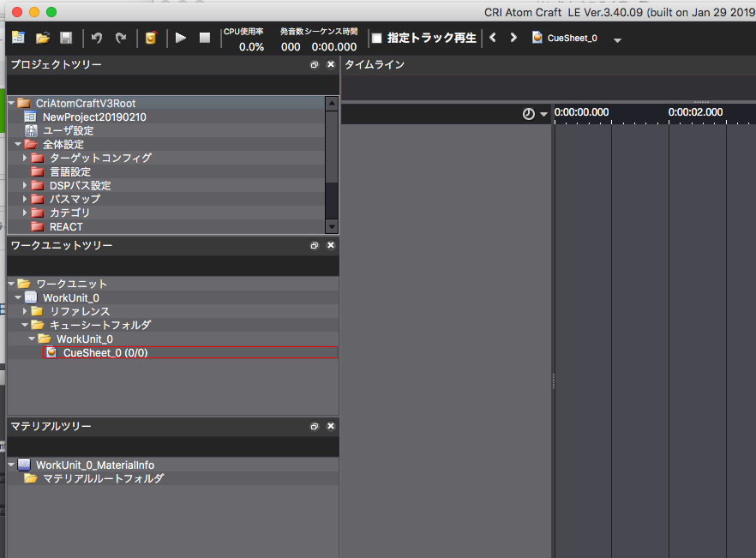Collapse the ワークユニット root folder
Viewport: 756px width, 558px height.
tap(12, 284)
